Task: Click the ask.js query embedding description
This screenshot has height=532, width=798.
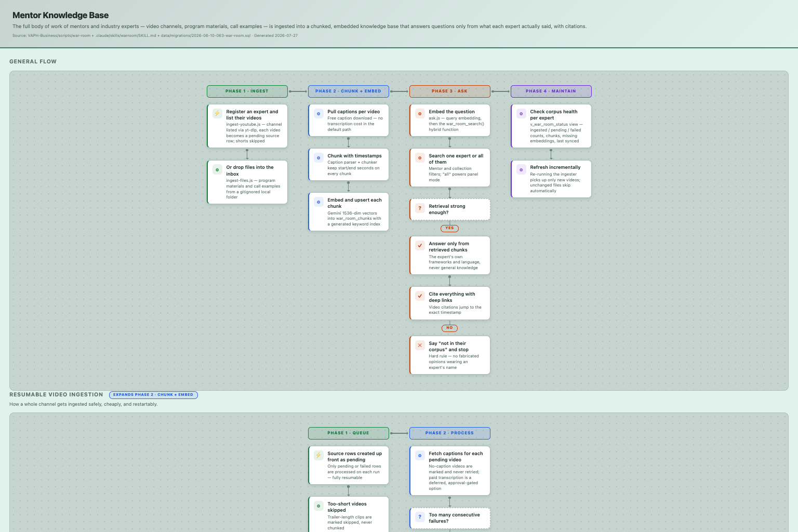Action: click(457, 124)
